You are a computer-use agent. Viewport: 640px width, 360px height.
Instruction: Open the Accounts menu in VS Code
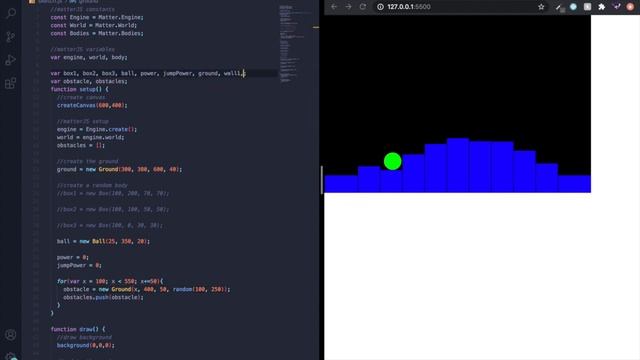click(x=11, y=335)
